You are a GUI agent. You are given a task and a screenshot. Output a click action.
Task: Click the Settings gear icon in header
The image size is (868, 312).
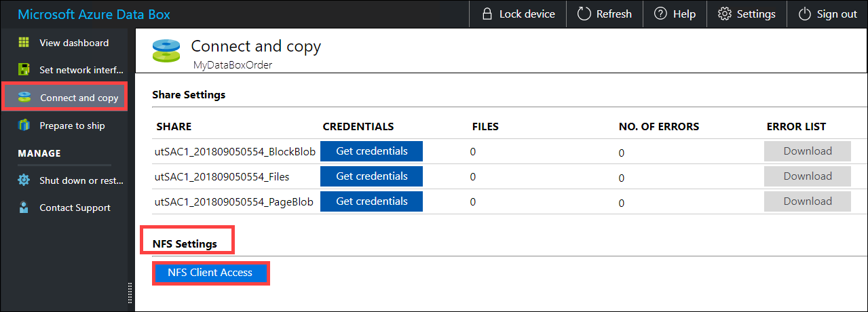pyautogui.click(x=725, y=14)
